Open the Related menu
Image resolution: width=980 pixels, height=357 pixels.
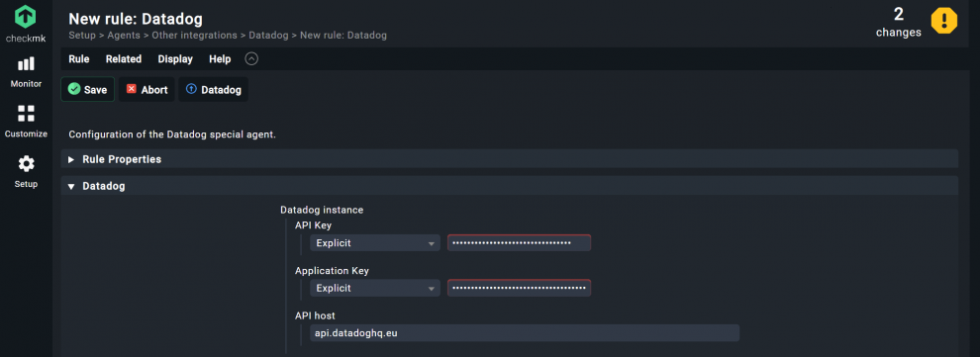coord(123,59)
